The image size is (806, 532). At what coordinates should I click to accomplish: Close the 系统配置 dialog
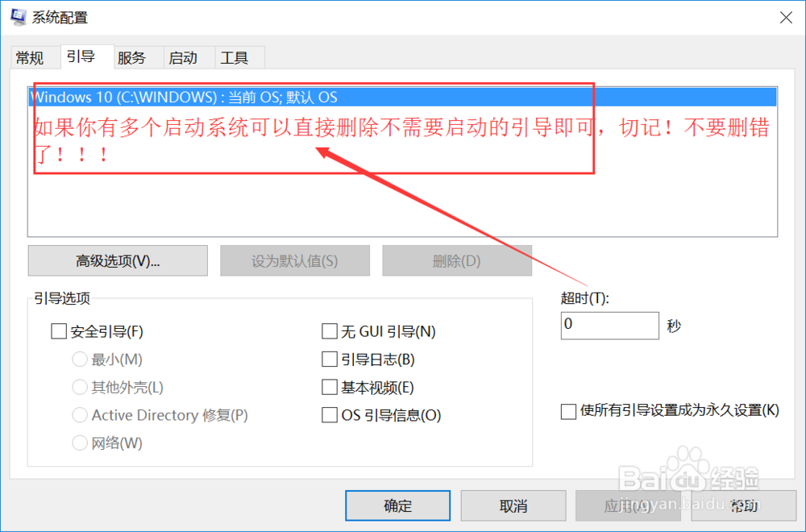(x=785, y=18)
